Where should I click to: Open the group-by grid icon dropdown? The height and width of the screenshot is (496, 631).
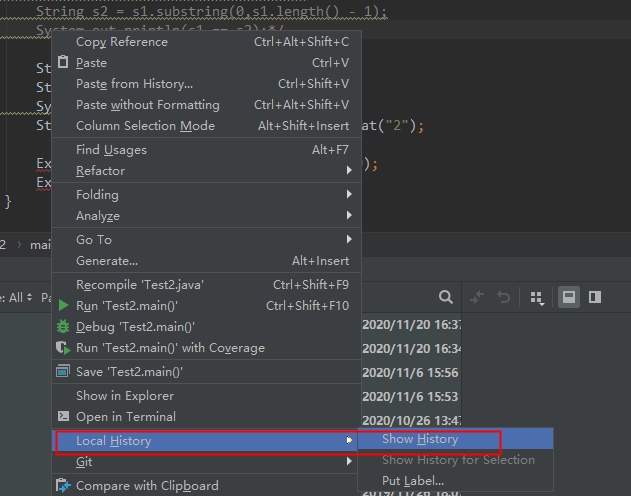(537, 298)
